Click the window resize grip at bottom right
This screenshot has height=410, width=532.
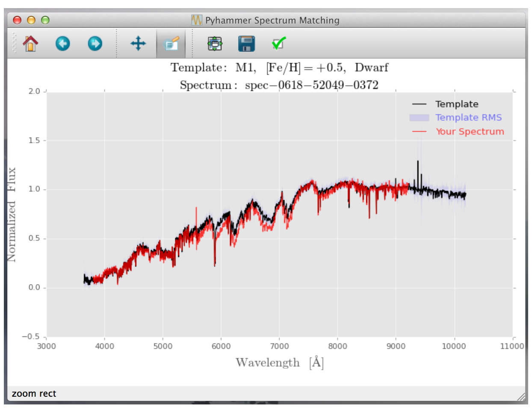click(521, 396)
